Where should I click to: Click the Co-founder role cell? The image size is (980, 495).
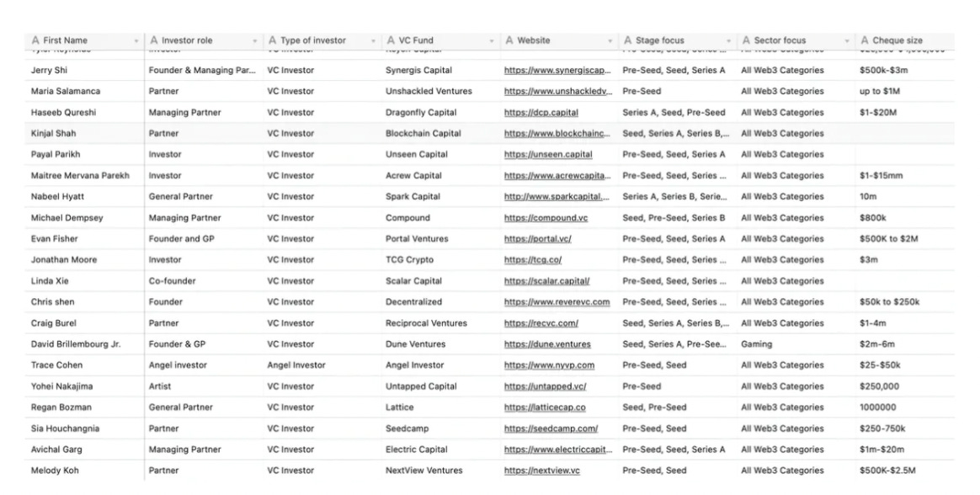[x=204, y=281]
